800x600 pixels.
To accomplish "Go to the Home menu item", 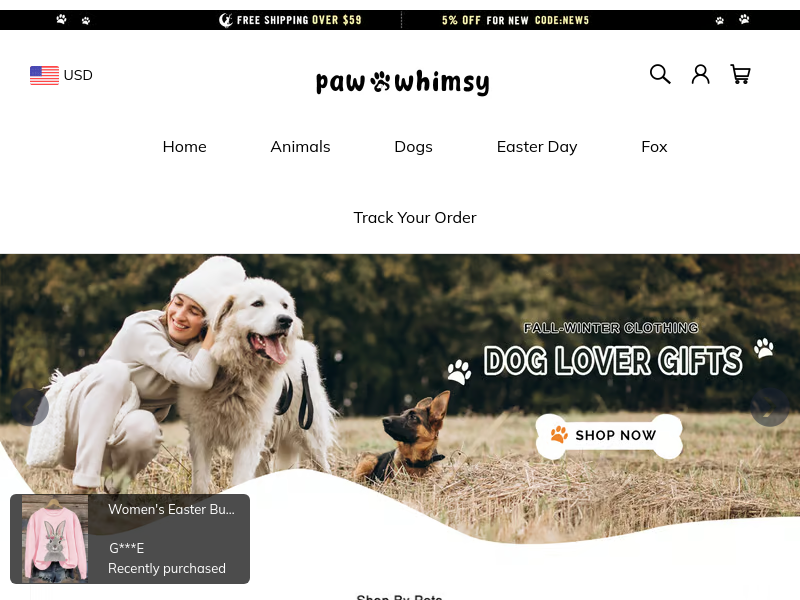I will 185,147.
